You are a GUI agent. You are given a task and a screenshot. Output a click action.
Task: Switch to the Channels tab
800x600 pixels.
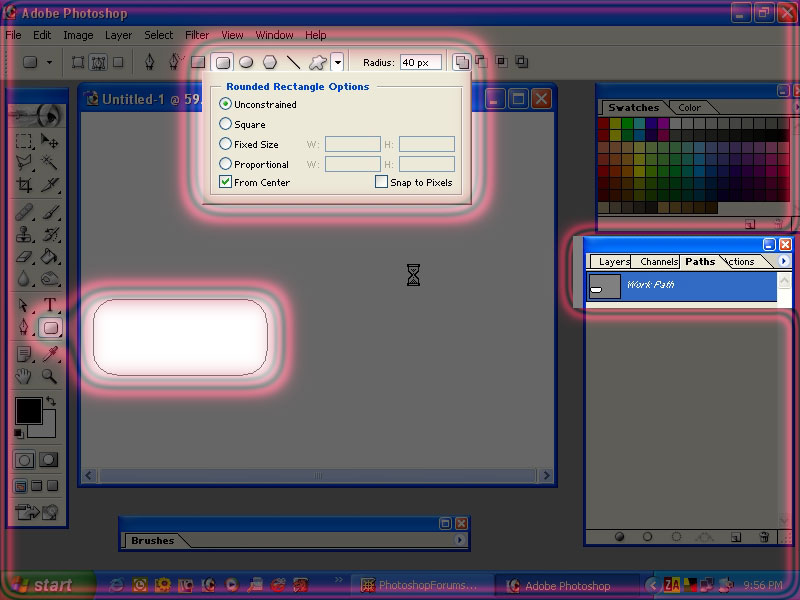(x=659, y=262)
